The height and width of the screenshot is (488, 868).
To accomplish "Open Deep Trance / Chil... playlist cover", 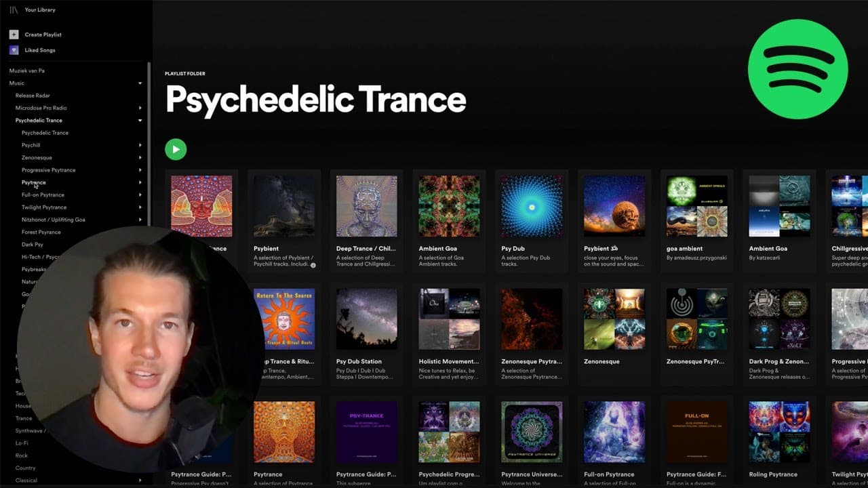I will pos(367,206).
